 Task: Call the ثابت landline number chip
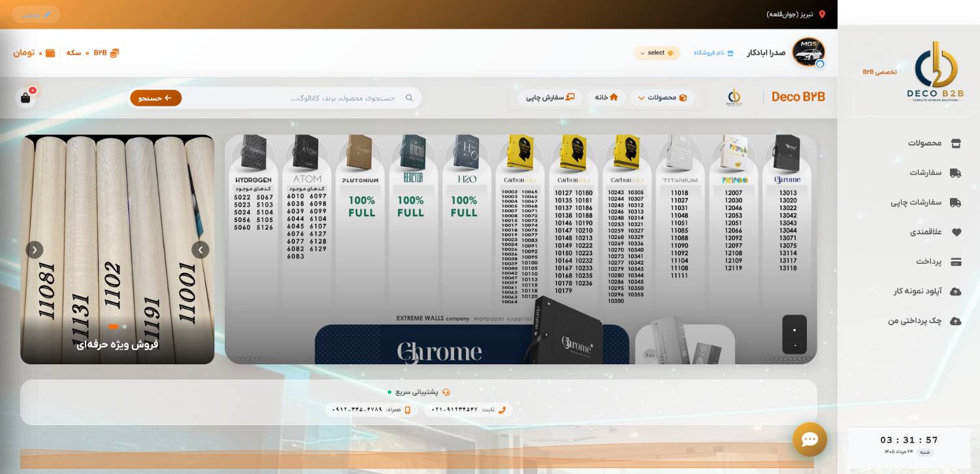468,410
